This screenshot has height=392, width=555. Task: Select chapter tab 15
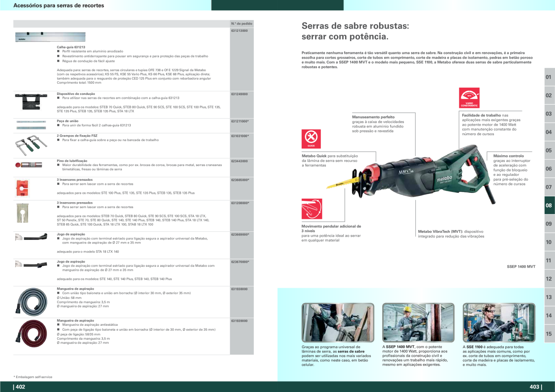click(549, 334)
